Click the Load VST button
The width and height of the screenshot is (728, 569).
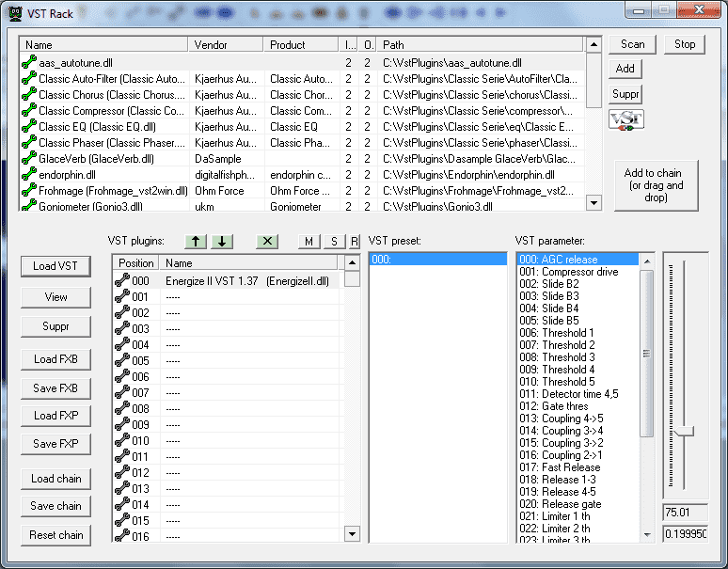coord(55,266)
